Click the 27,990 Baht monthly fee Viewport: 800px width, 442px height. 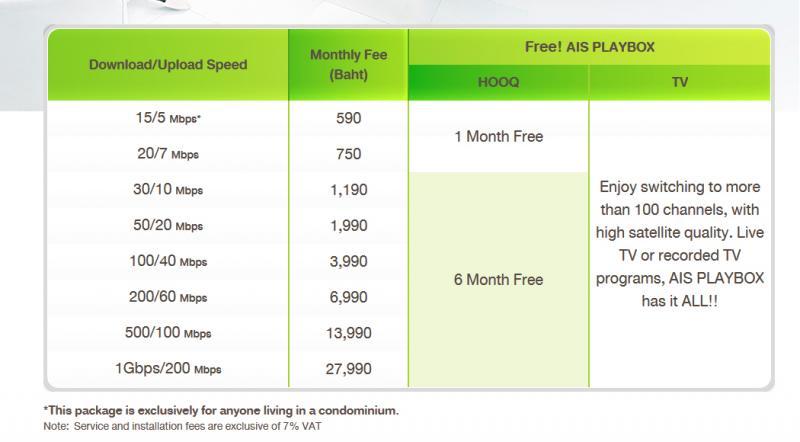[x=349, y=369]
